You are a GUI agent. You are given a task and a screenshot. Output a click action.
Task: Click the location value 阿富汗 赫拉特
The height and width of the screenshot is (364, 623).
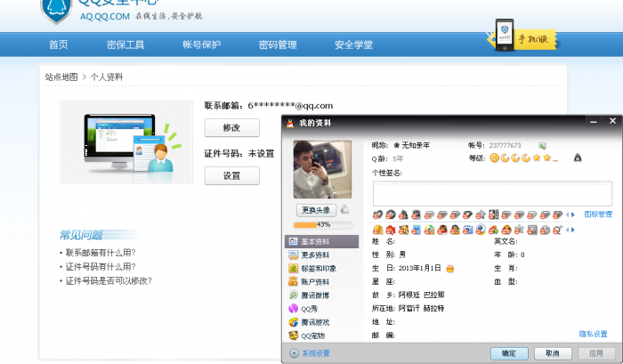(421, 308)
